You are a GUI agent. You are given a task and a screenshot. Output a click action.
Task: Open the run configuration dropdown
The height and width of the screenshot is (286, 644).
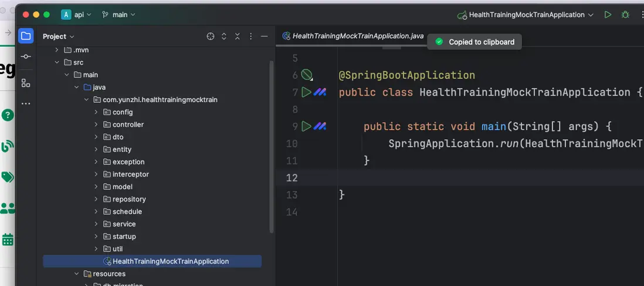click(x=526, y=15)
